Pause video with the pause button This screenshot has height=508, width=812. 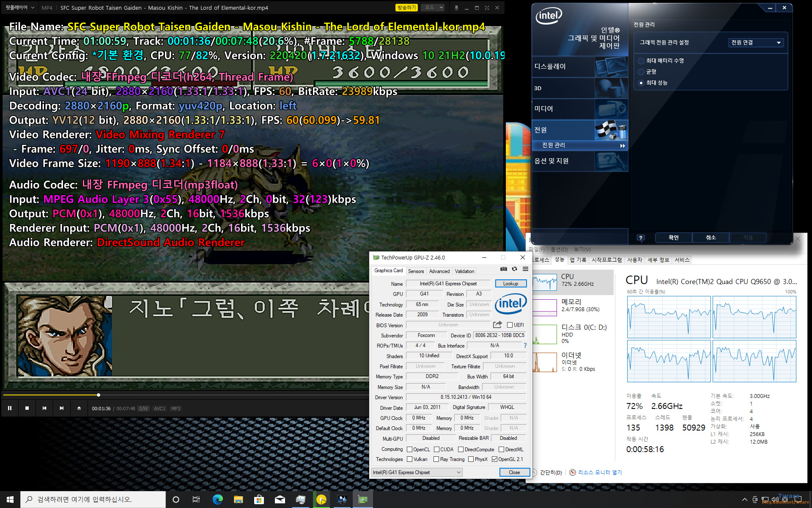coord(10,408)
